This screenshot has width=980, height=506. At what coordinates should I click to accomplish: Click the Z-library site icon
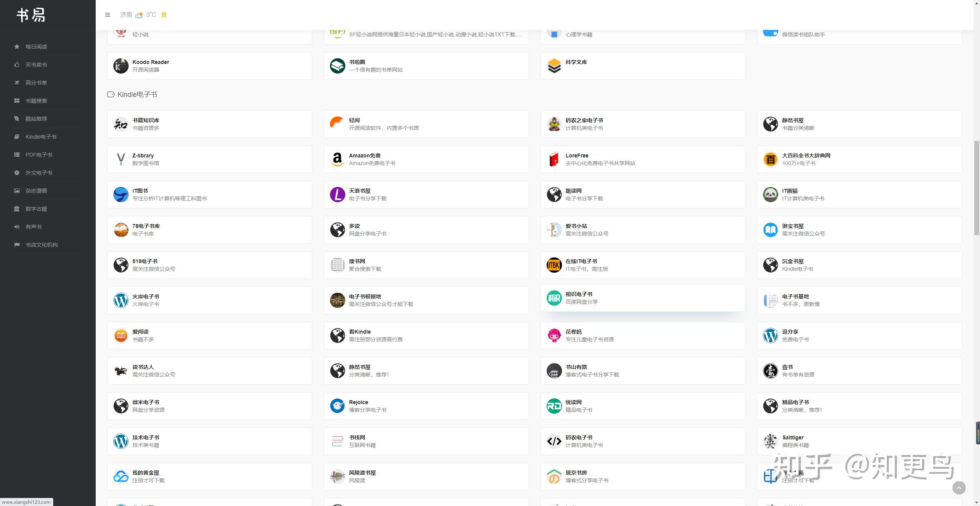click(121, 159)
